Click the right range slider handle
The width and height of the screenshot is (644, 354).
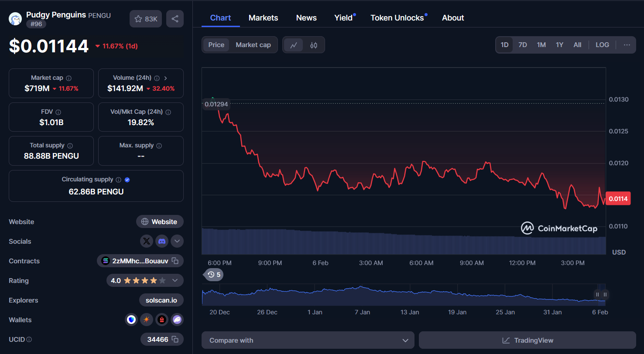pyautogui.click(x=605, y=294)
